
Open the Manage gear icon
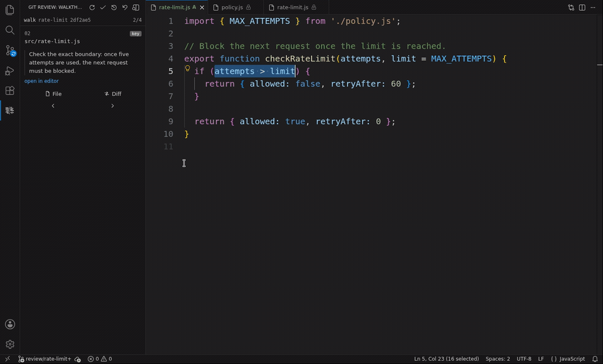pyautogui.click(x=10, y=344)
